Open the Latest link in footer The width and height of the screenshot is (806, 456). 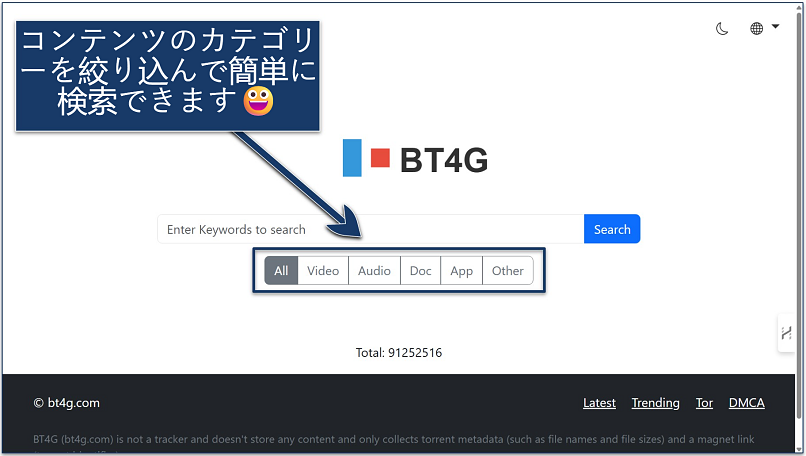pyautogui.click(x=599, y=403)
